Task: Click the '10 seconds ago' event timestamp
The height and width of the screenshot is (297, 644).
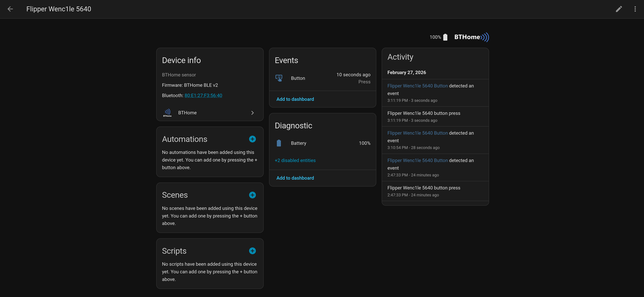Action: point(353,74)
